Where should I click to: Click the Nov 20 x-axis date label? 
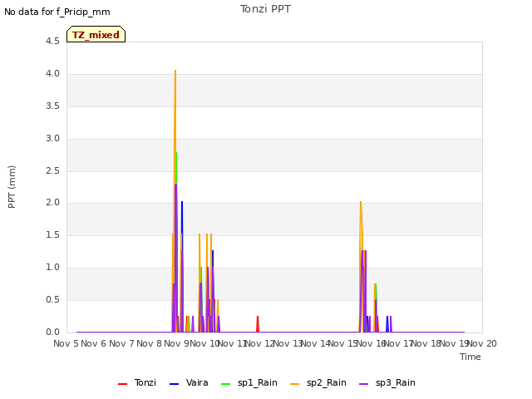click(482, 343)
